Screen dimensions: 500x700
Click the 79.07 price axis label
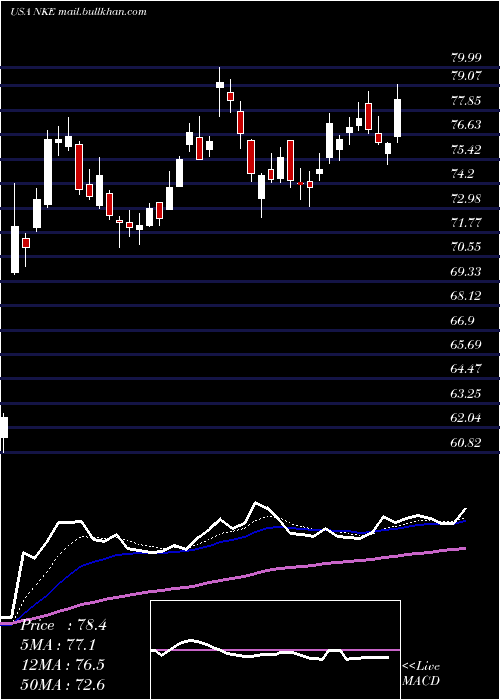point(467,76)
